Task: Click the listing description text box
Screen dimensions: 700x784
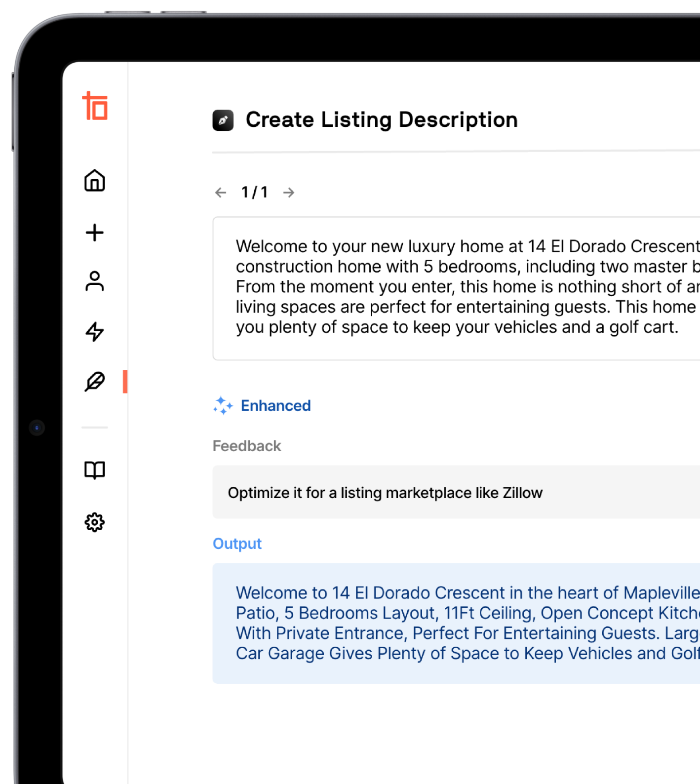Action: coord(456,288)
